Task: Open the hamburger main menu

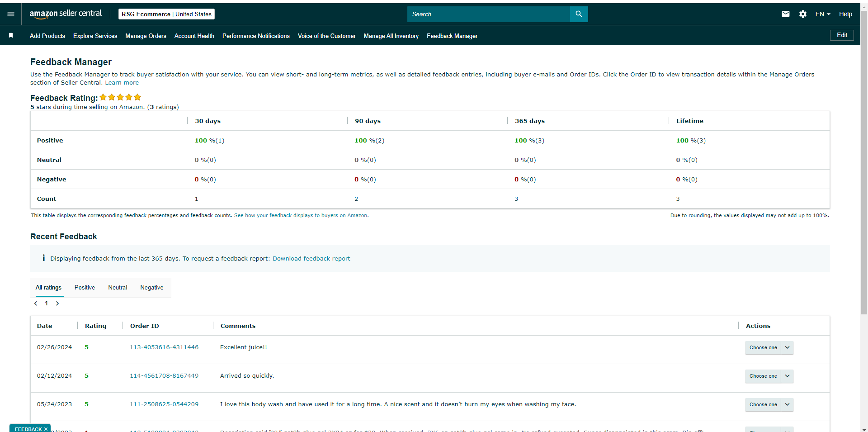Action: [11, 14]
